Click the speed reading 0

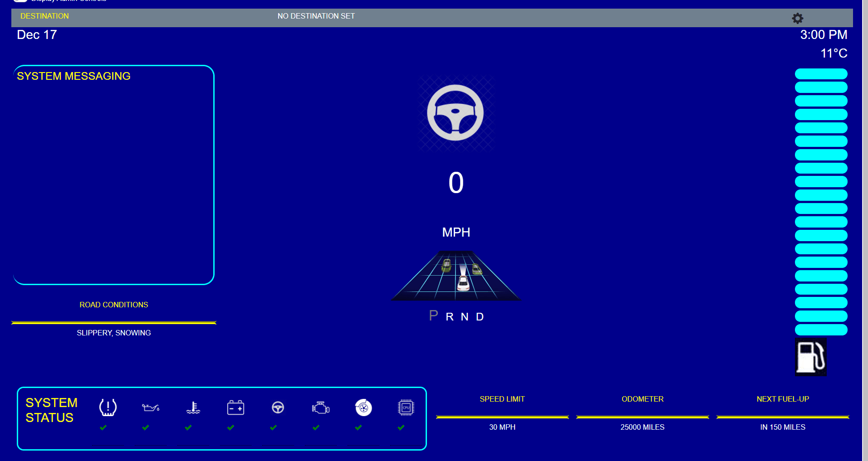pyautogui.click(x=456, y=183)
